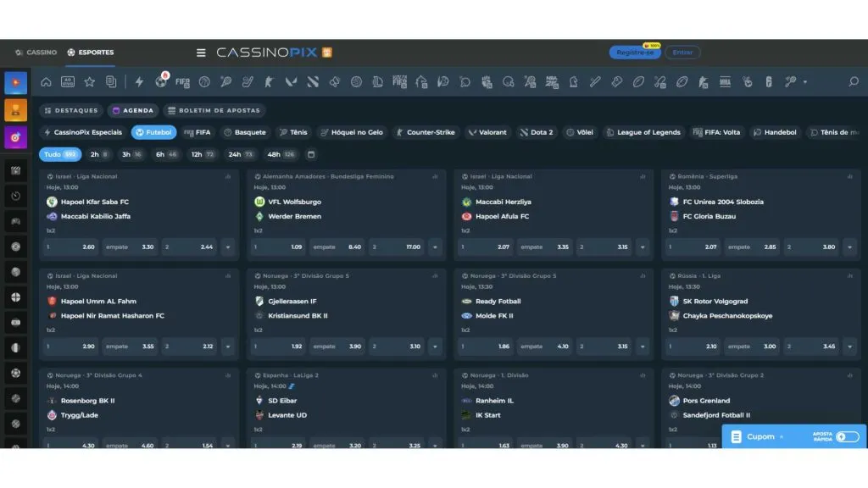Open the Ao Vivo live icon

(x=68, y=82)
